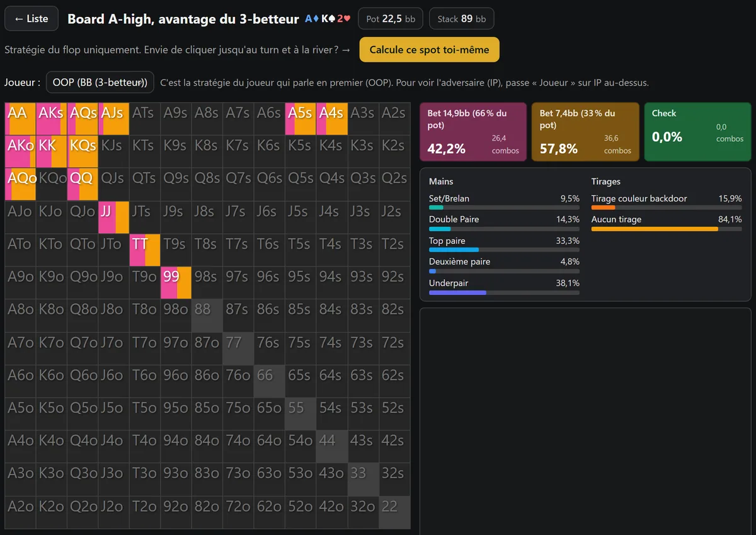Click the JTs hand cell

145,217
